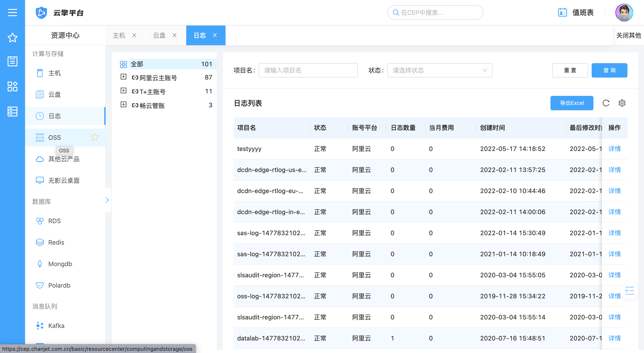Open 详情 for datalab-1477832102 row

tap(614, 338)
